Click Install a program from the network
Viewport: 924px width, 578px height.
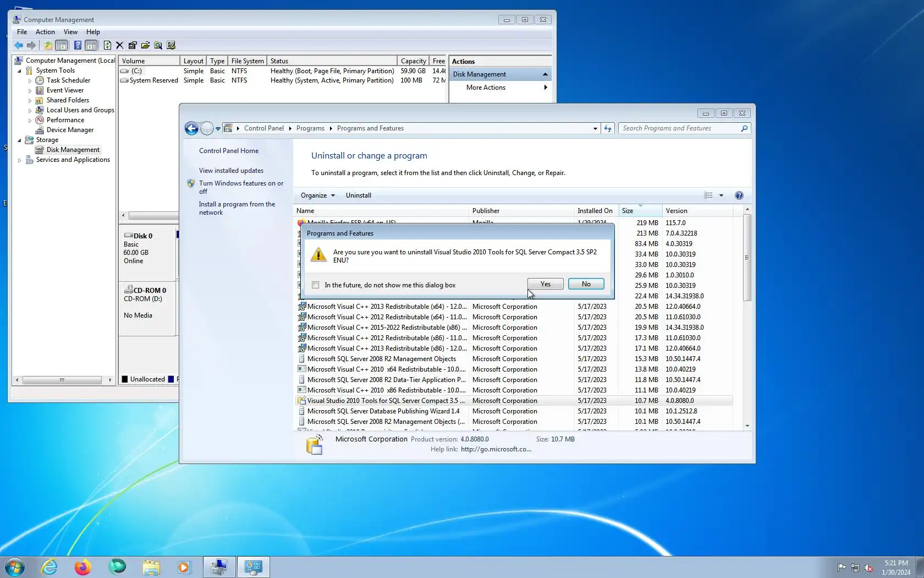click(237, 208)
